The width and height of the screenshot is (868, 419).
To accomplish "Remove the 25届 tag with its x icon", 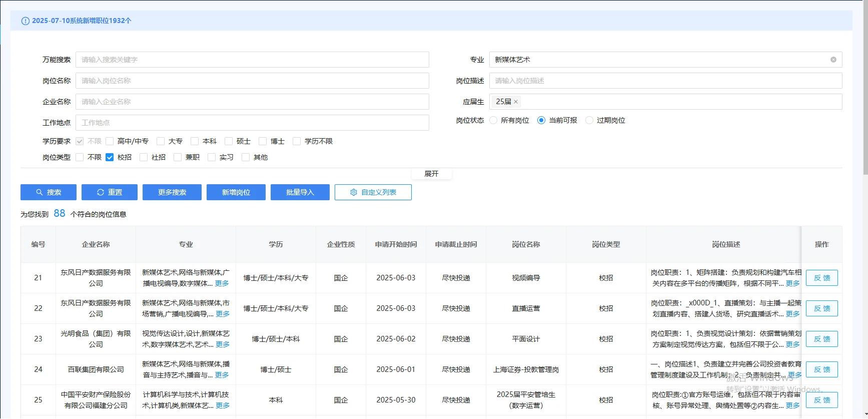I will coord(516,102).
